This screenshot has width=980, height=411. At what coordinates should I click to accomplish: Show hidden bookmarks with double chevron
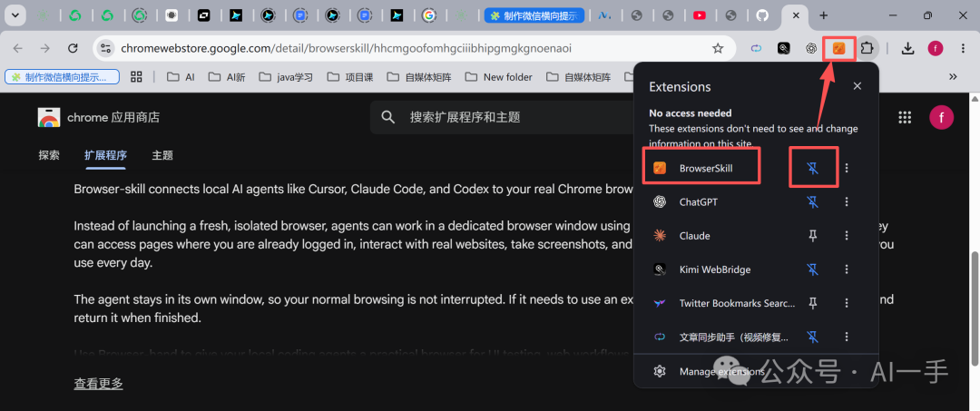click(x=953, y=77)
